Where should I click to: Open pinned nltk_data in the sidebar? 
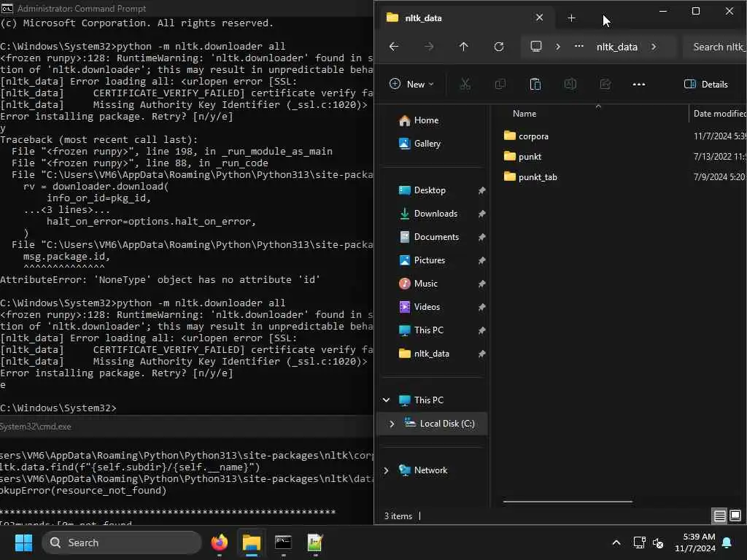(431, 354)
